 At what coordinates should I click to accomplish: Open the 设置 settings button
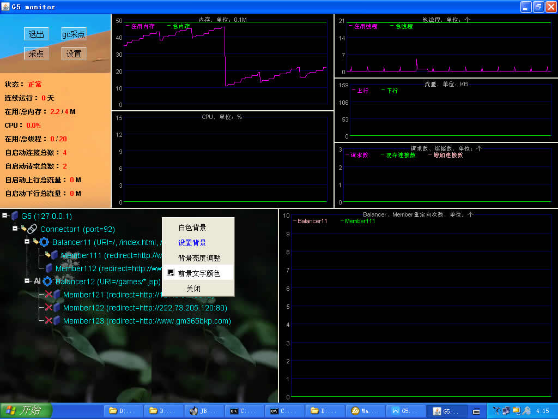73,53
